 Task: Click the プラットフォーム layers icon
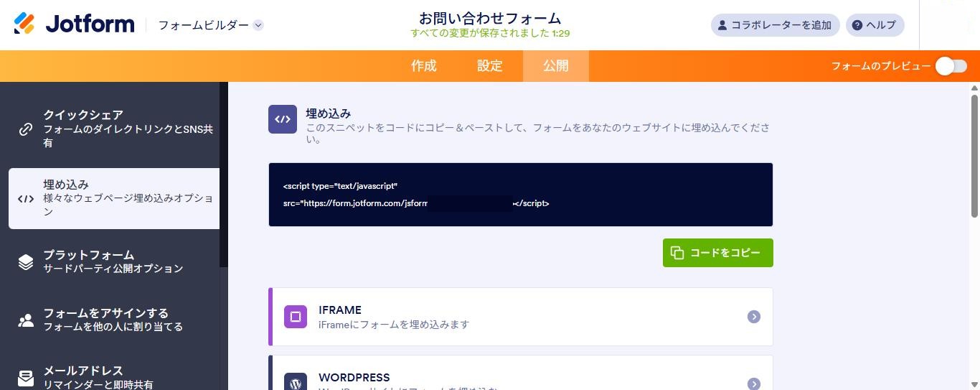click(x=26, y=261)
